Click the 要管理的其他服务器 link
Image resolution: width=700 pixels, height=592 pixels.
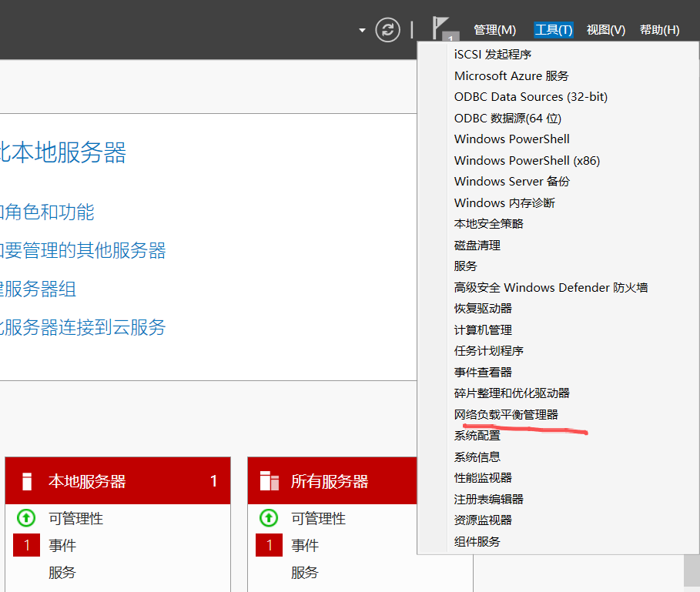tap(82, 250)
